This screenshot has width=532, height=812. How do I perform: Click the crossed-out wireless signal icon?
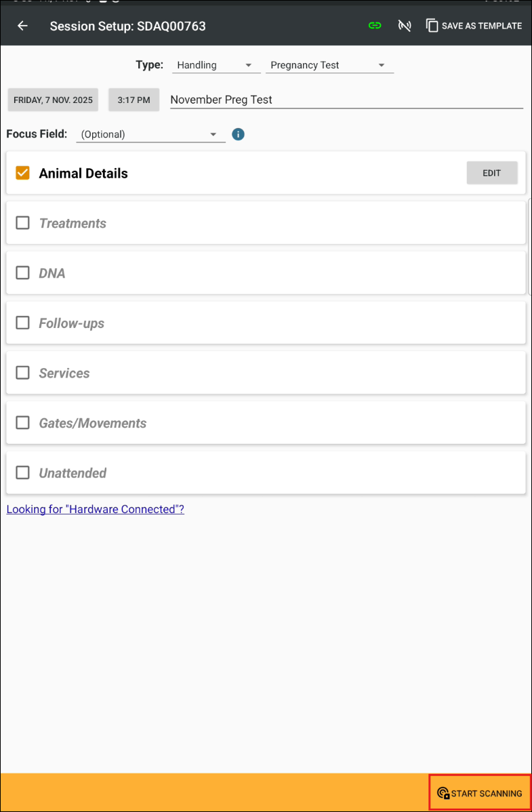(405, 26)
